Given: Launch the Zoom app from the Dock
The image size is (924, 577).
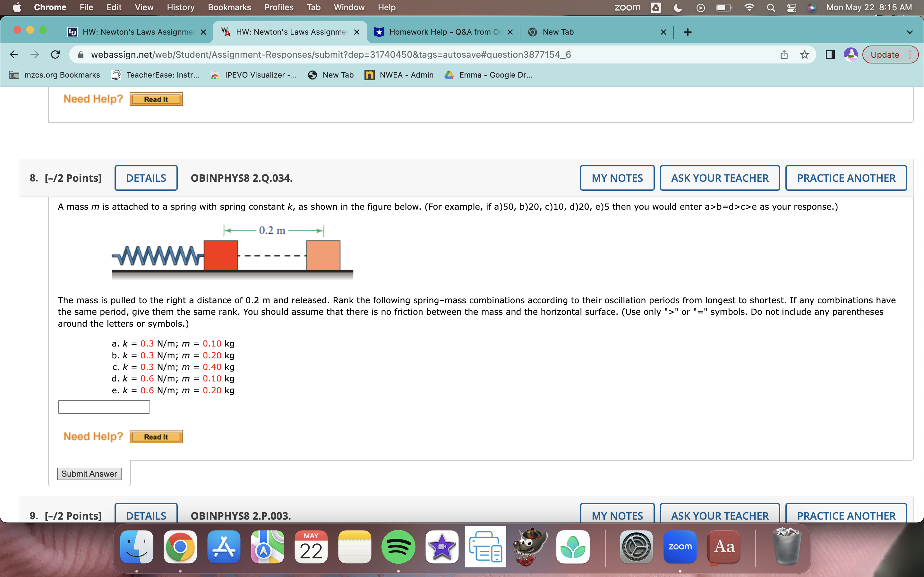Looking at the screenshot, I should [680, 547].
